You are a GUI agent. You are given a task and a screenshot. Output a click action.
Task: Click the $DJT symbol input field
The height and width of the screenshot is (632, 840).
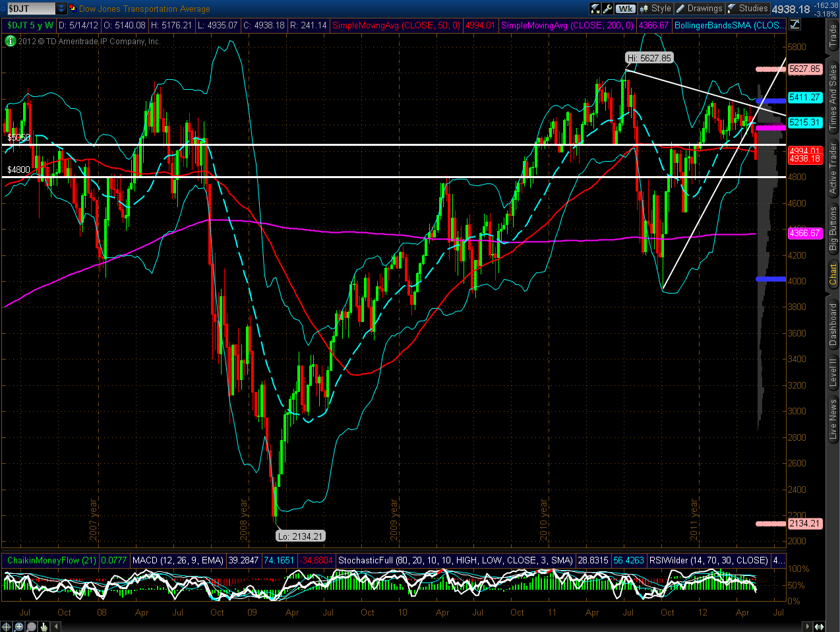coord(30,9)
